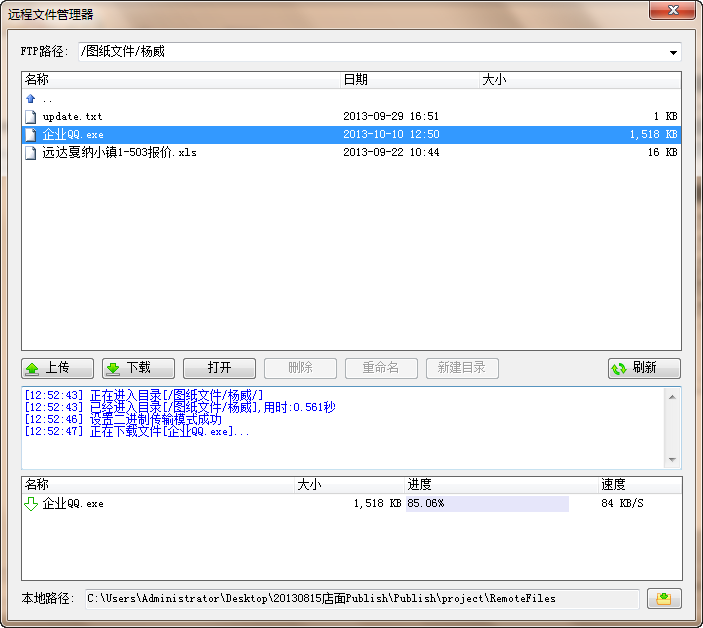This screenshot has height=628, width=703.
Task: Click the log line 正在进入目录[/图纸文件/杨威/]
Action: coord(143,395)
